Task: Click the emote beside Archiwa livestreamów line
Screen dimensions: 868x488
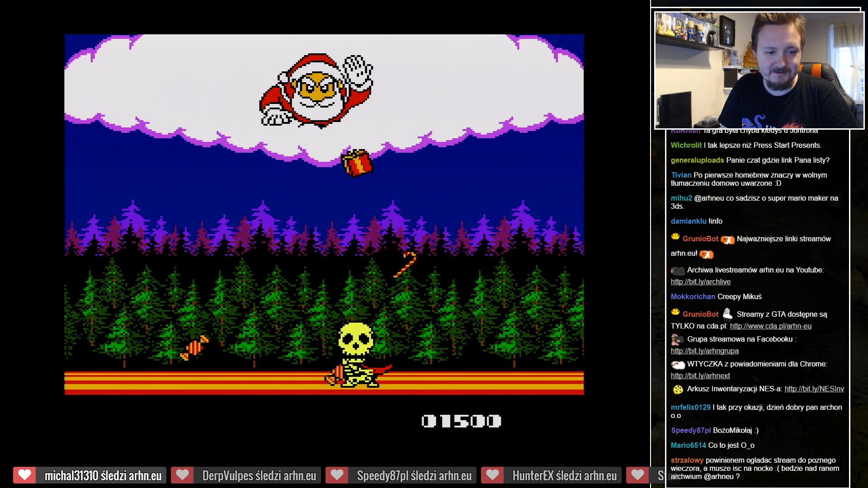Action: [x=678, y=271]
